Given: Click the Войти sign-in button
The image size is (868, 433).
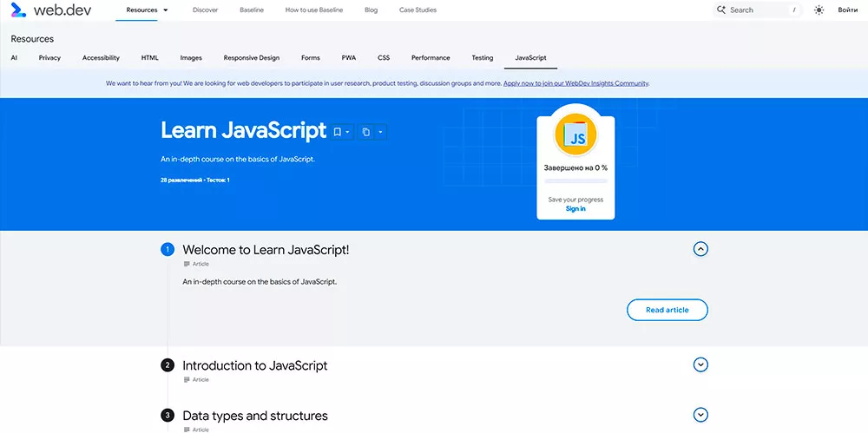Looking at the screenshot, I should point(847,10).
